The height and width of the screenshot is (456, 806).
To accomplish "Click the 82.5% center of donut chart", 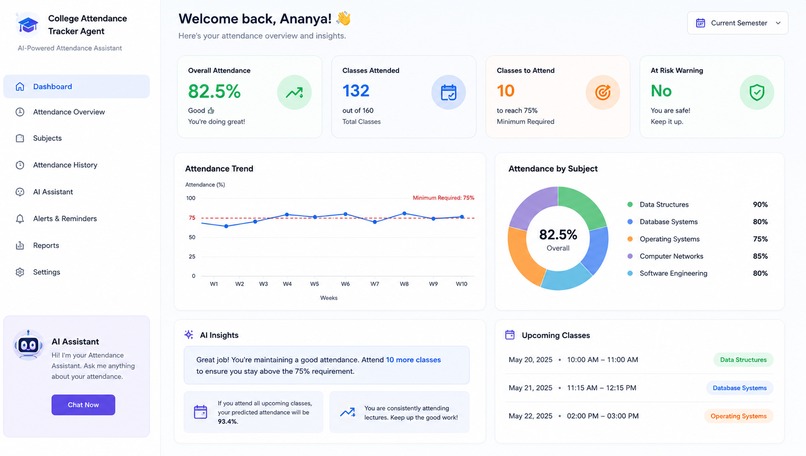I will point(558,235).
